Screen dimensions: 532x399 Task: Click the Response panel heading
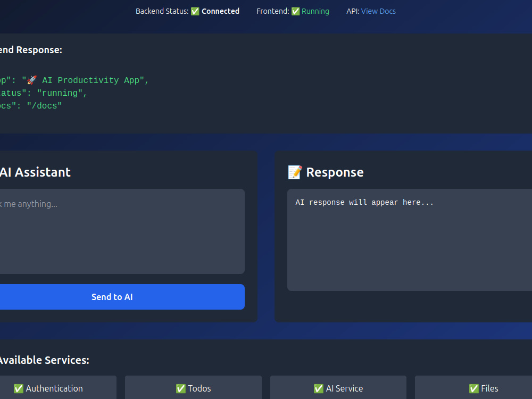coord(335,172)
